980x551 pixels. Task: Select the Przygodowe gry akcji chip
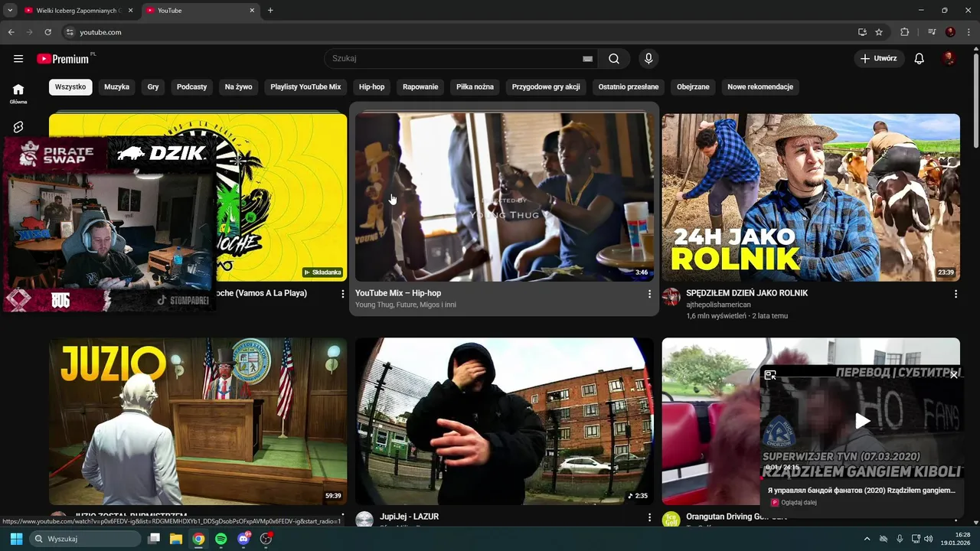pos(546,87)
